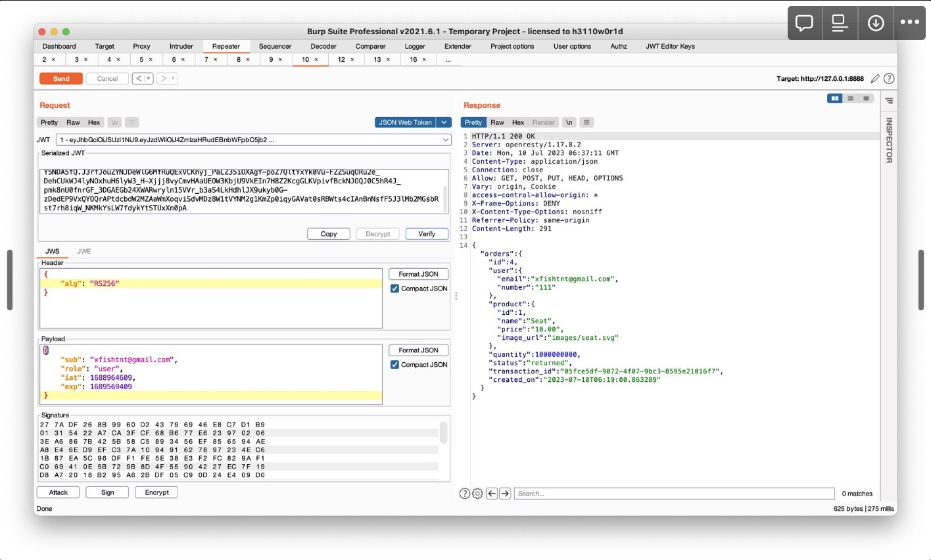Open the Proxy tab
The height and width of the screenshot is (560, 931).
141,47
